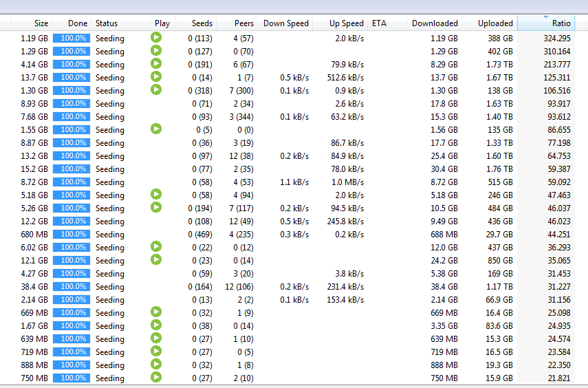Click play icon in the 36.293 ratio row
The height and width of the screenshot is (388, 588).
pos(156,246)
